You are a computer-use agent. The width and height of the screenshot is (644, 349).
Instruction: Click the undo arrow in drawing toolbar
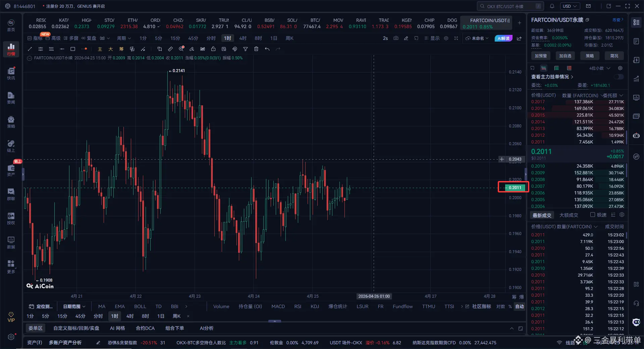[x=267, y=49]
